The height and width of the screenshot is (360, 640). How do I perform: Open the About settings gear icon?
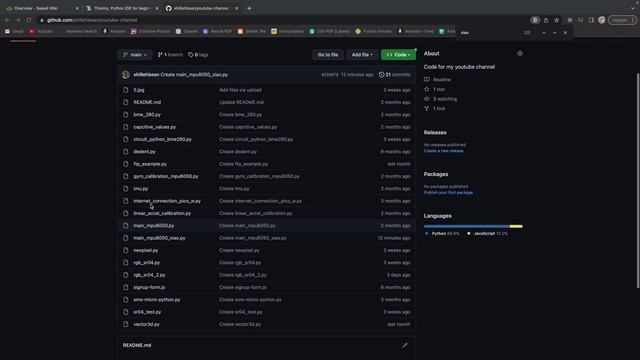(520, 53)
